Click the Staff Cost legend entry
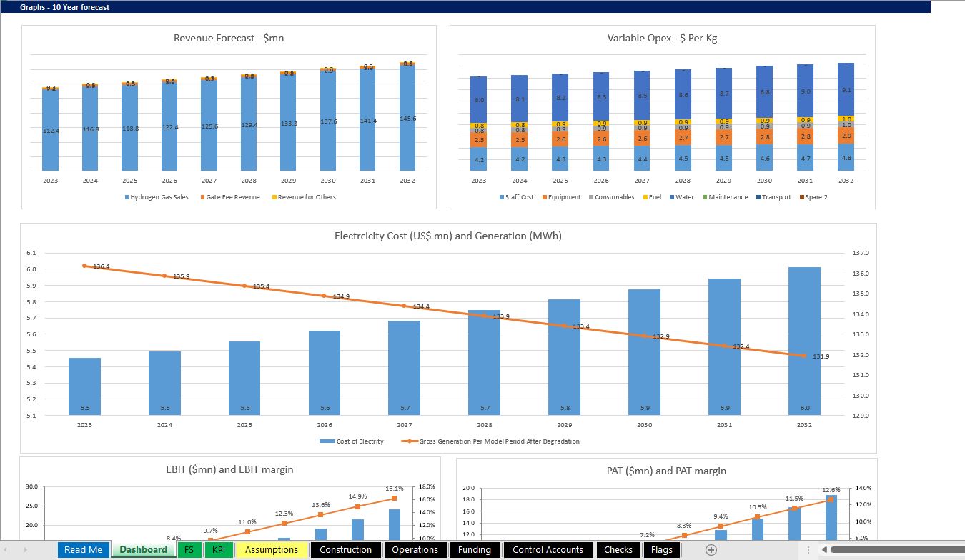This screenshot has height=560, width=965. 516,197
